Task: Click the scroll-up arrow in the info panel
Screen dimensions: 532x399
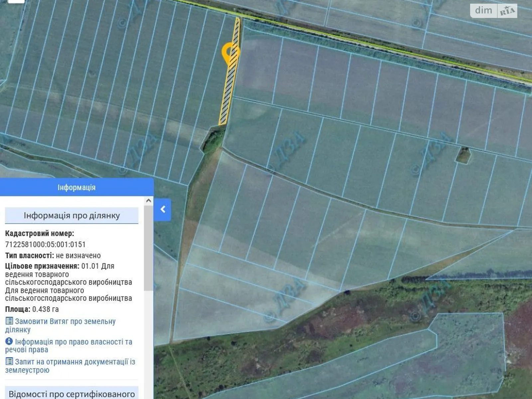Action: (x=149, y=200)
